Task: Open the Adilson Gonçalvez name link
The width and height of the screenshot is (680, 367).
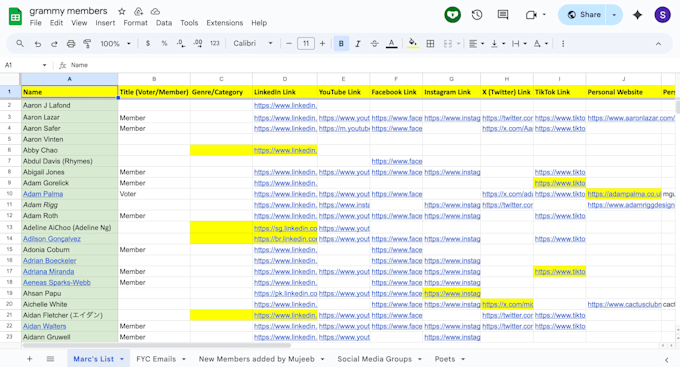Action: tap(52, 239)
